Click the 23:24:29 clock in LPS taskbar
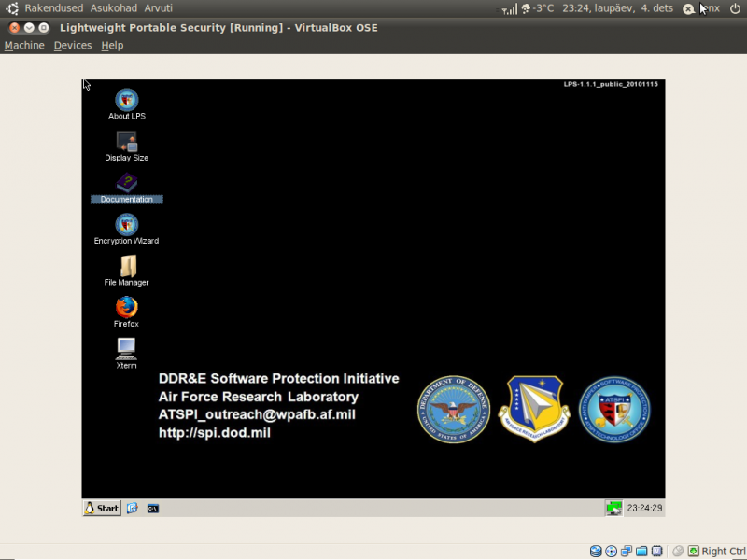Viewport: 747px width, 560px height. click(x=644, y=508)
